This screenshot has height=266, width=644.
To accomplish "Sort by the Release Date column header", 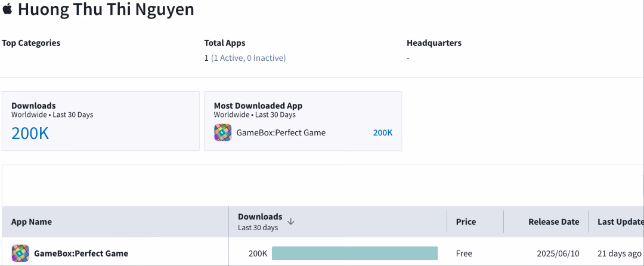I will 553,222.
